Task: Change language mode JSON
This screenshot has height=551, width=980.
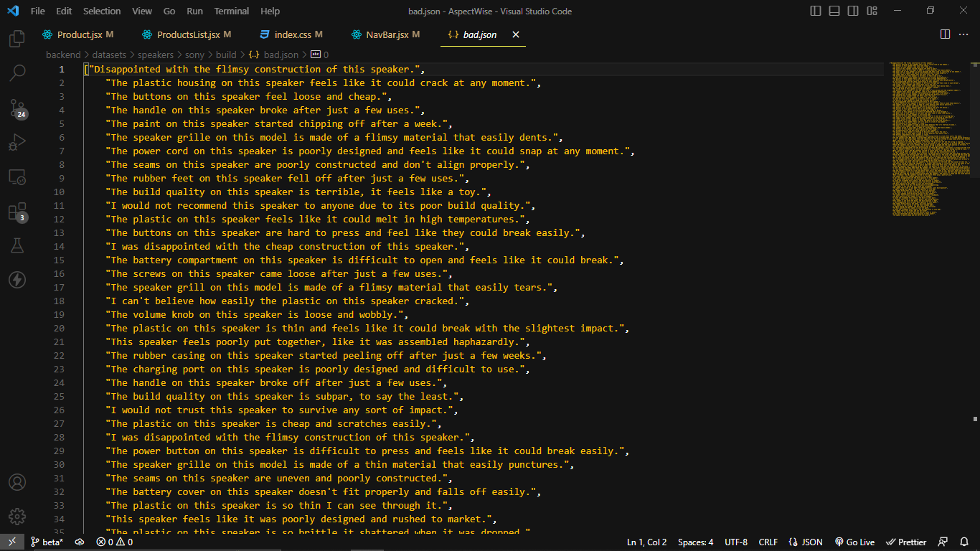Action: [805, 542]
